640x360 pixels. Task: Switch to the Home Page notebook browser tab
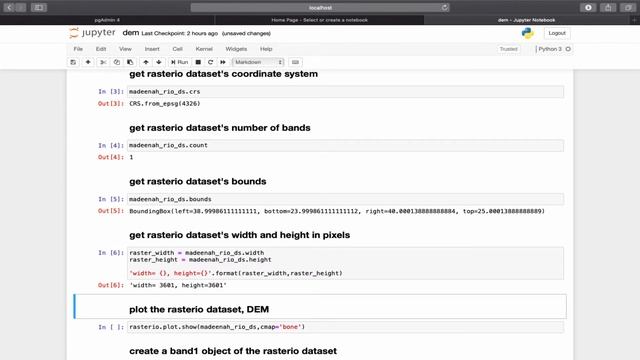point(320,20)
